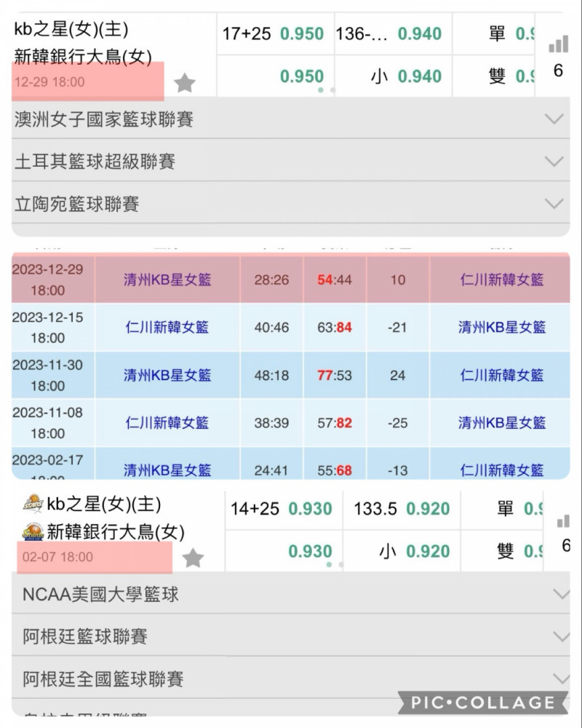Expand 土耳其籃球超級聯賽 league

tap(290, 161)
